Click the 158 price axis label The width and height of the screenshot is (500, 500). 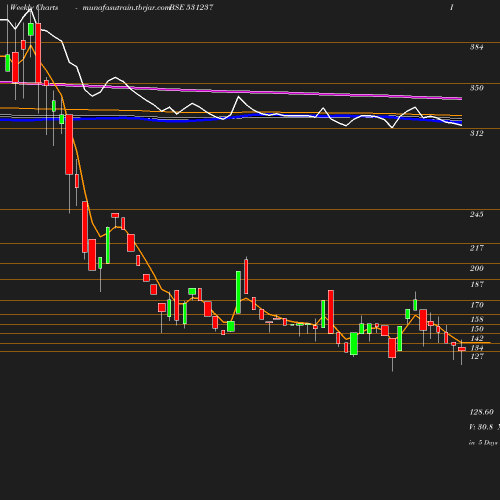[x=476, y=319]
